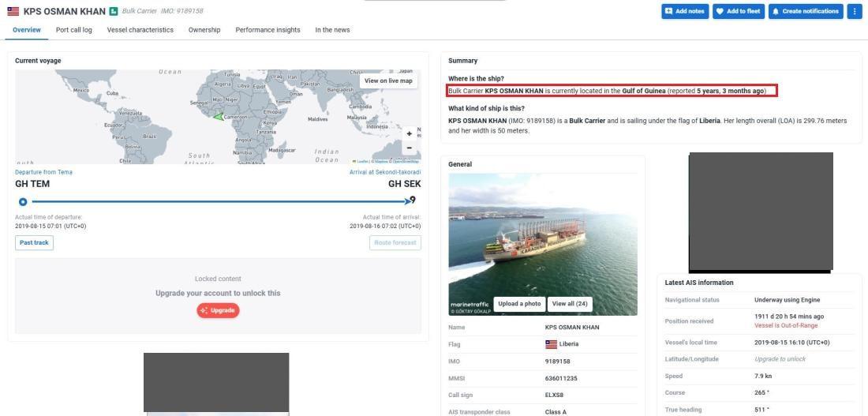Viewport: 868px width, 416px height.
Task: Add the vessel to fleet
Action: point(738,11)
